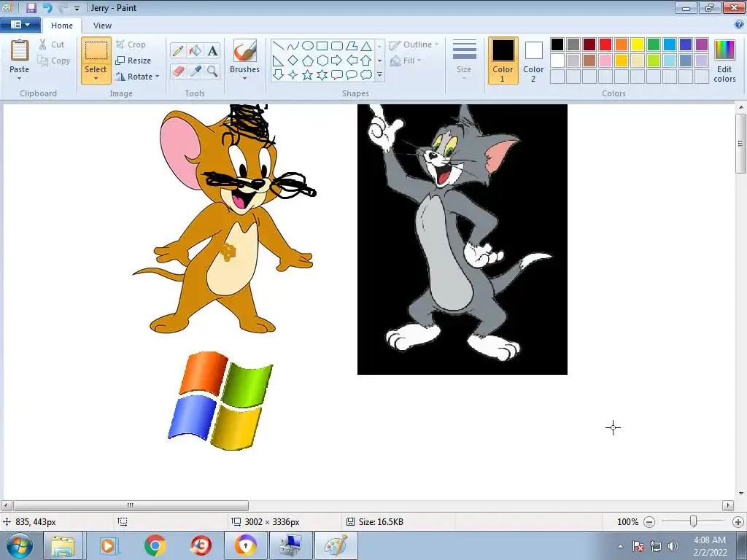Open the Windows Start button

pos(20,545)
